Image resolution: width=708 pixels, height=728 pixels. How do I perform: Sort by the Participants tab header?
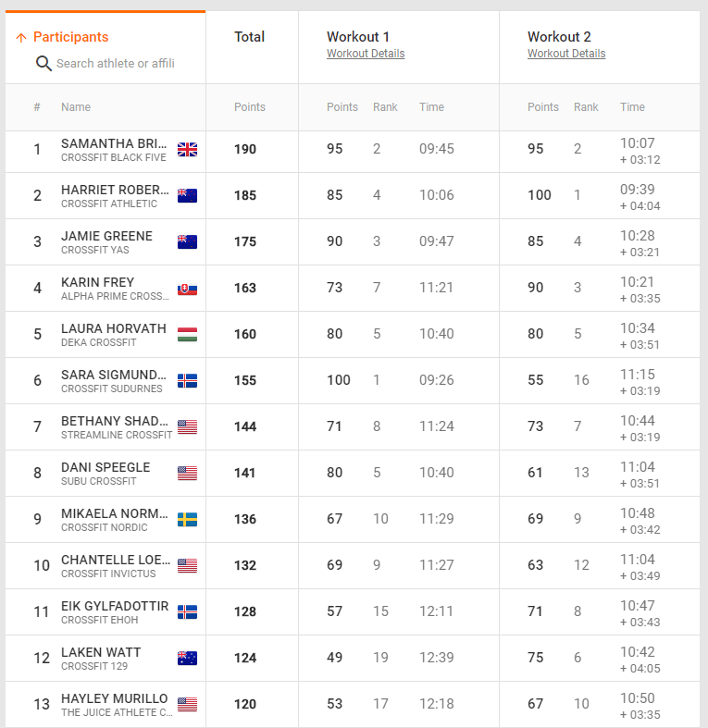70,37
